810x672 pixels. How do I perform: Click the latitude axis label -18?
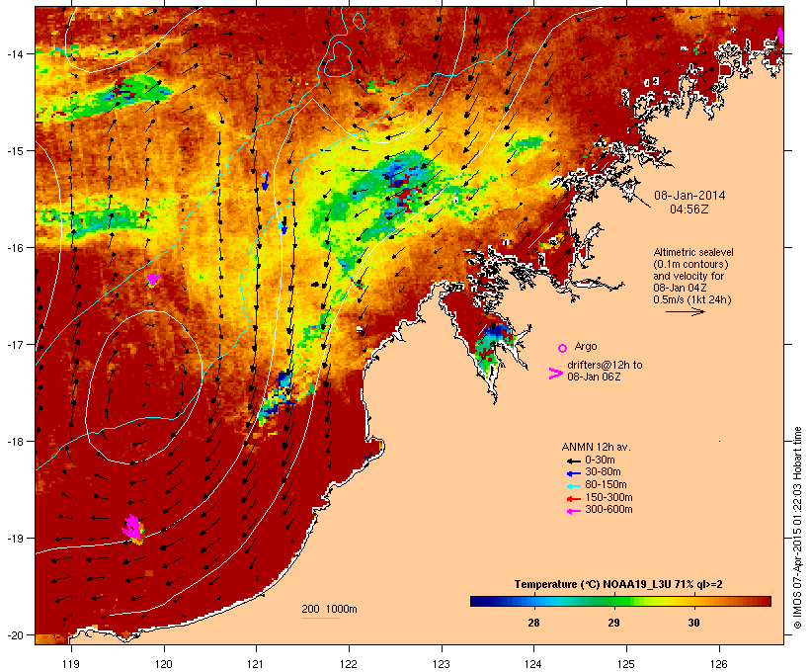pyautogui.click(x=14, y=442)
